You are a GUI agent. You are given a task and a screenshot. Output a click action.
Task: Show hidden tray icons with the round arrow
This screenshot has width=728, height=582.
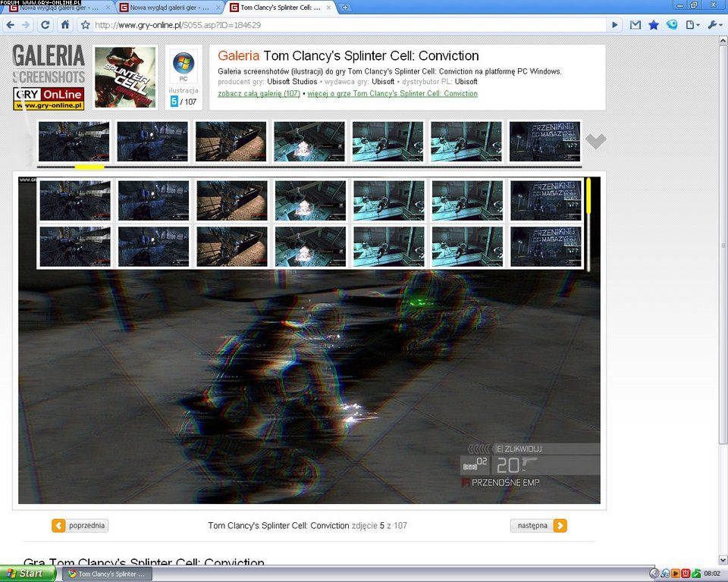click(x=654, y=574)
